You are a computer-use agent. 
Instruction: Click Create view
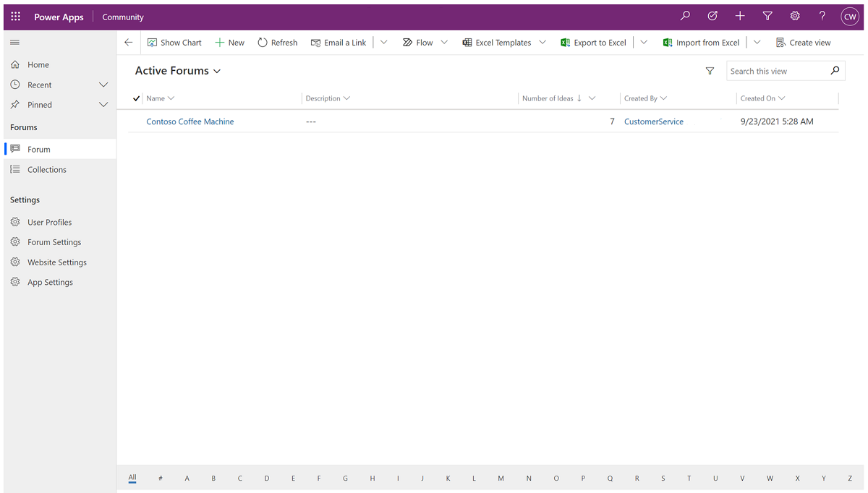point(804,43)
